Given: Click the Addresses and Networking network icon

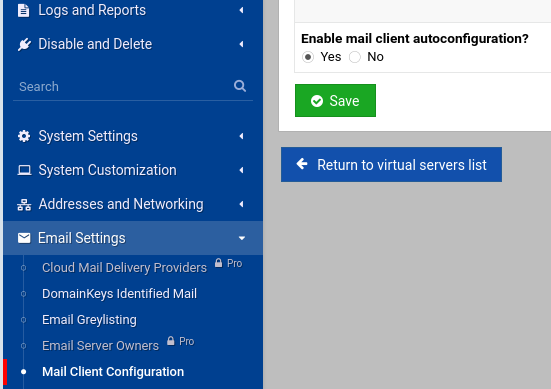Looking at the screenshot, I should pos(24,205).
